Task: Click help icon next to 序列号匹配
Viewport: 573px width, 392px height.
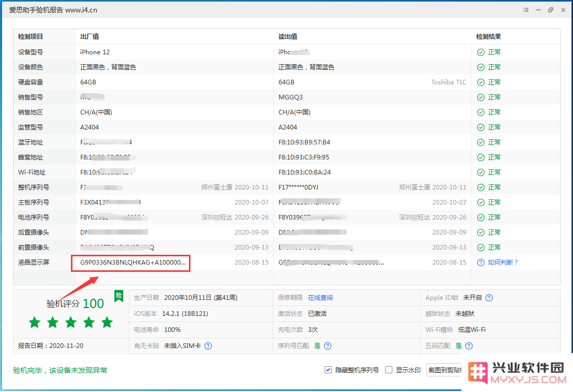Action: pyautogui.click(x=328, y=346)
